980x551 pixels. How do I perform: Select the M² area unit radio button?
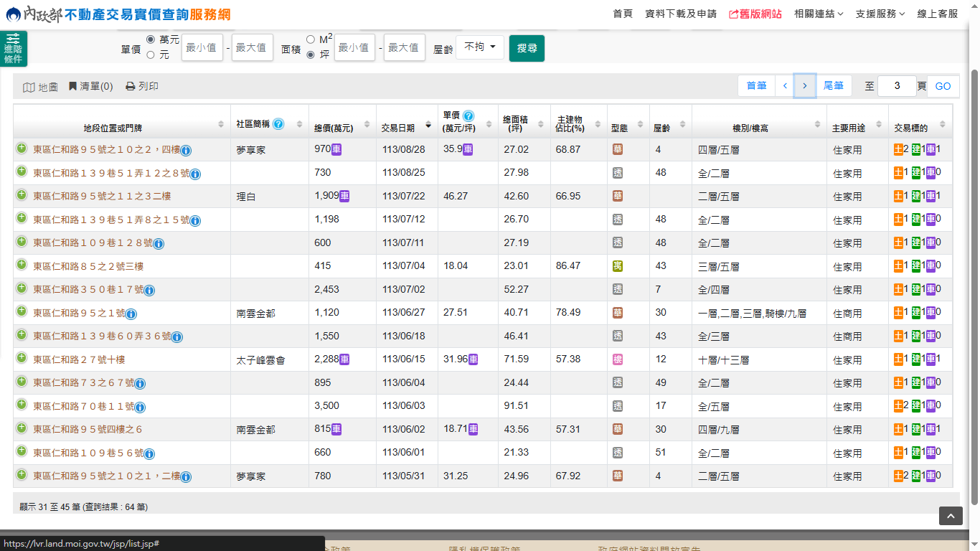(311, 39)
